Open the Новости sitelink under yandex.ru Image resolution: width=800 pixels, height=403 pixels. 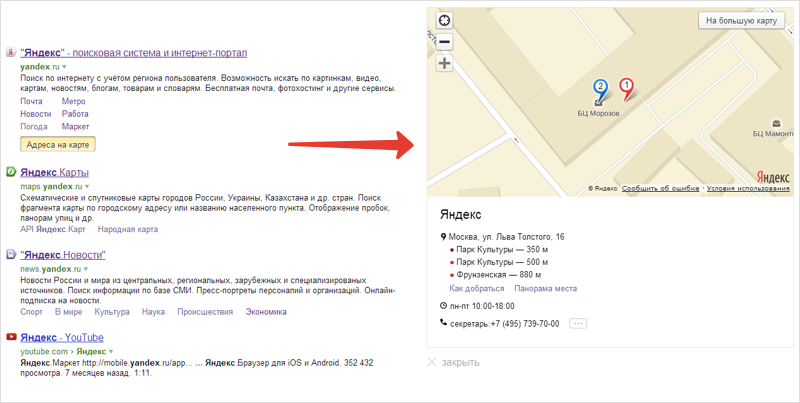click(x=36, y=114)
